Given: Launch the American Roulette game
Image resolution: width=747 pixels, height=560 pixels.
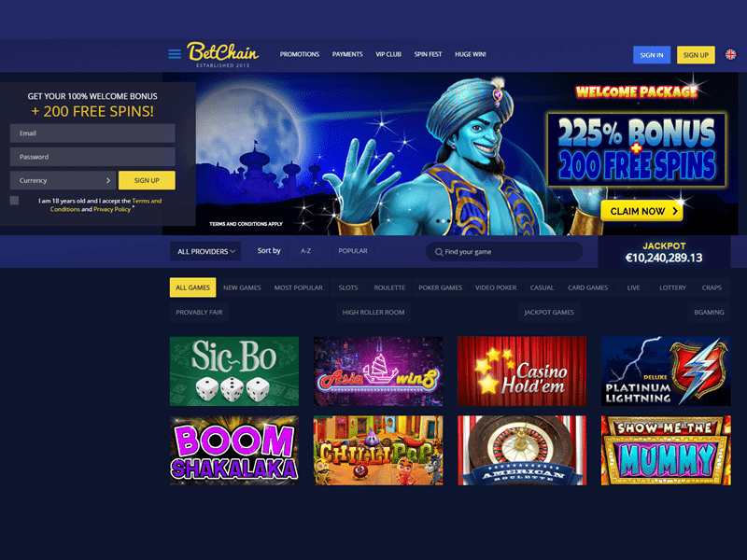Looking at the screenshot, I should click(x=522, y=451).
